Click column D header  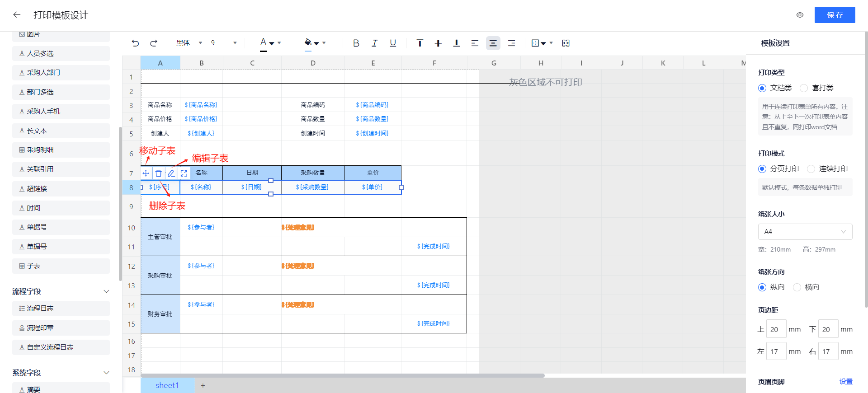313,63
